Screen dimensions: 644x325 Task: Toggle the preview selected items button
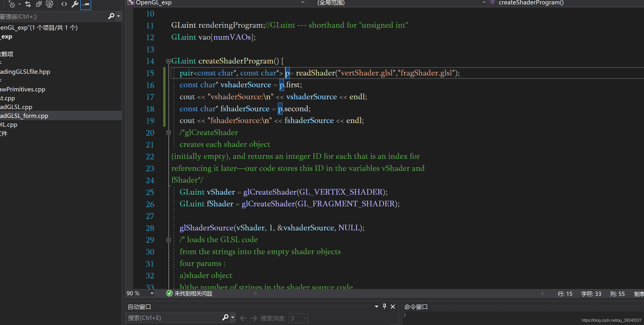coord(86,4)
